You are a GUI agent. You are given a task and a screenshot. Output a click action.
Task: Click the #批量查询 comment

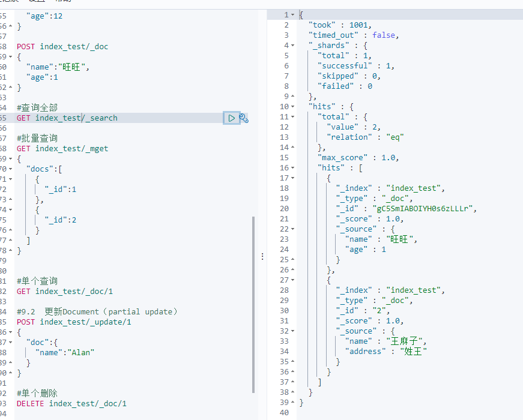pyautogui.click(x=37, y=139)
